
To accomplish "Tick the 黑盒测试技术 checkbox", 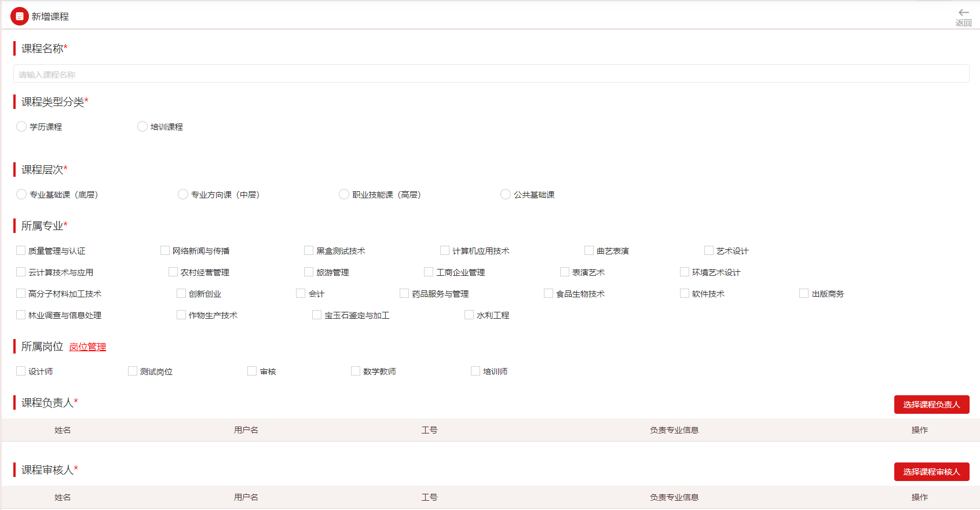I will click(x=309, y=250).
